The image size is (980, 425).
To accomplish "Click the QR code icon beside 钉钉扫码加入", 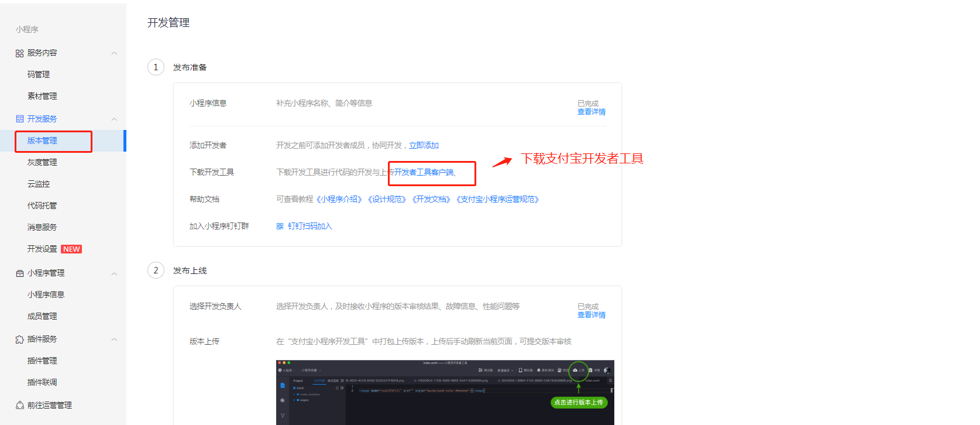I will 280,226.
